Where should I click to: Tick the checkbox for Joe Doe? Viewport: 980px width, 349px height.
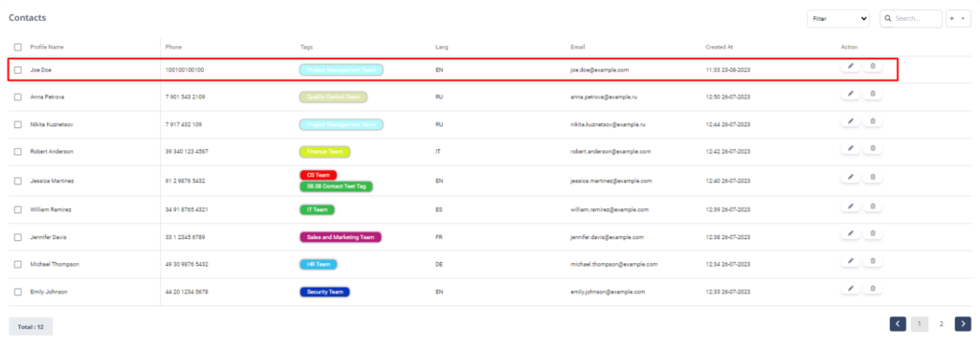pyautogui.click(x=17, y=70)
